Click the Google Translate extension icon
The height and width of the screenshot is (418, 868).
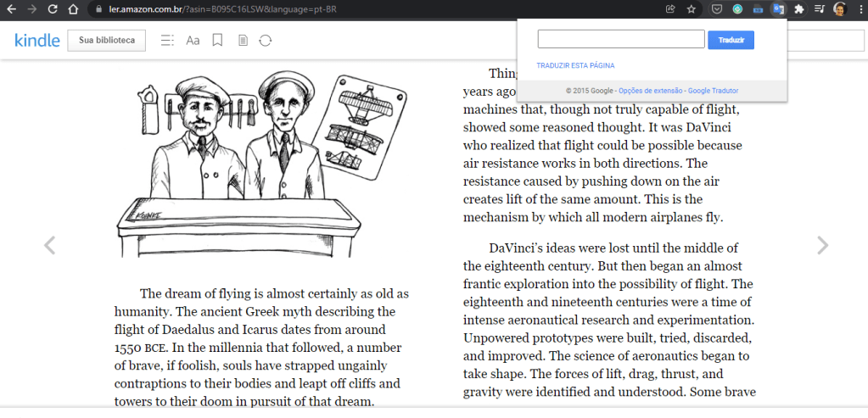(x=777, y=9)
